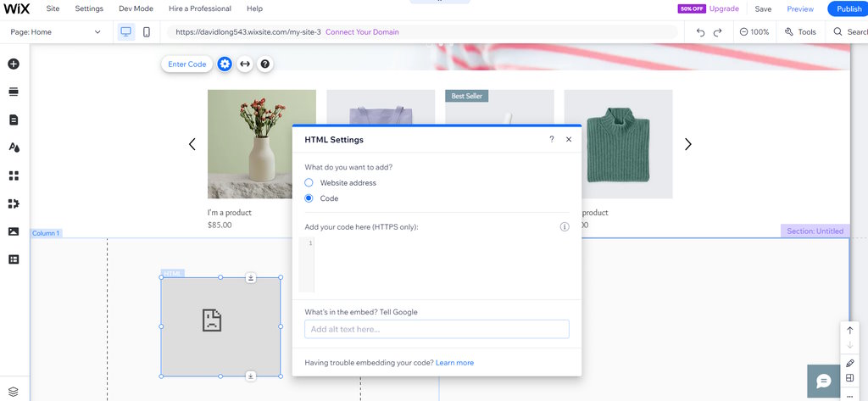Click the alt text input field
The width and height of the screenshot is (868, 401).
click(x=437, y=329)
